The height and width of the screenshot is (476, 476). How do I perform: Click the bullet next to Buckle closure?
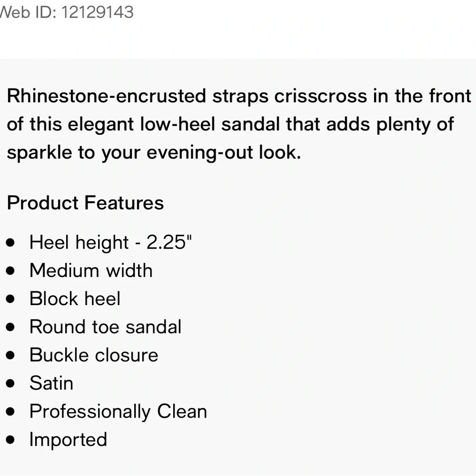tap(11, 355)
